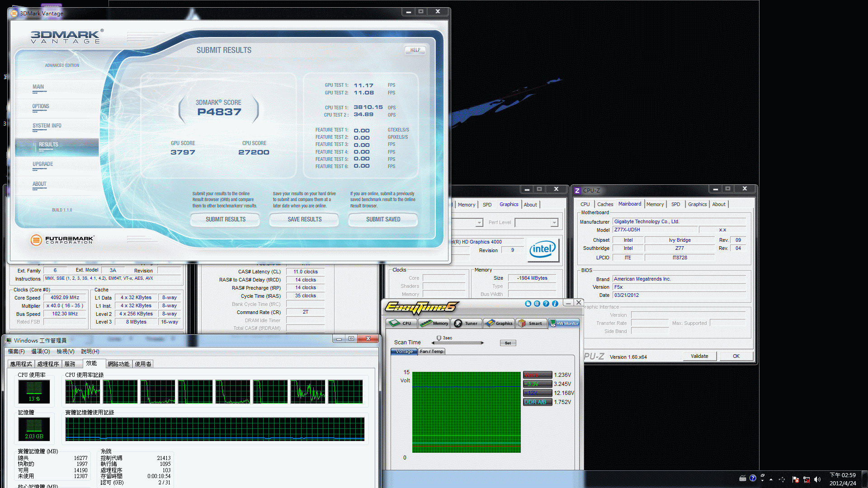Click the HELP button in 3DMark
The height and width of the screenshot is (488, 868).
(x=415, y=50)
